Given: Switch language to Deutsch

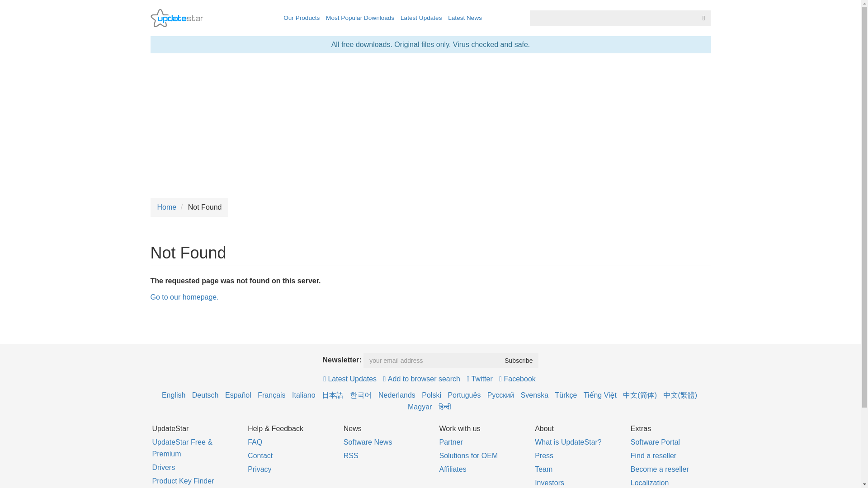Looking at the screenshot, I should pyautogui.click(x=205, y=395).
